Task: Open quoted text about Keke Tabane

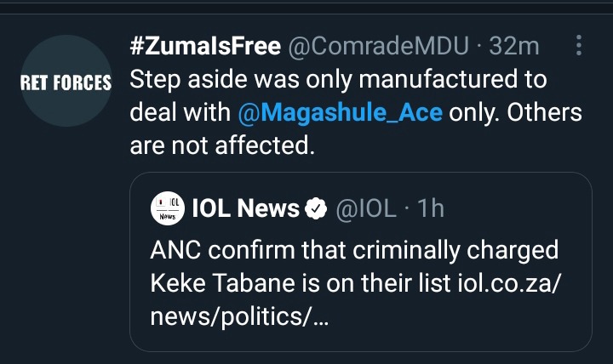Action: click(356, 282)
